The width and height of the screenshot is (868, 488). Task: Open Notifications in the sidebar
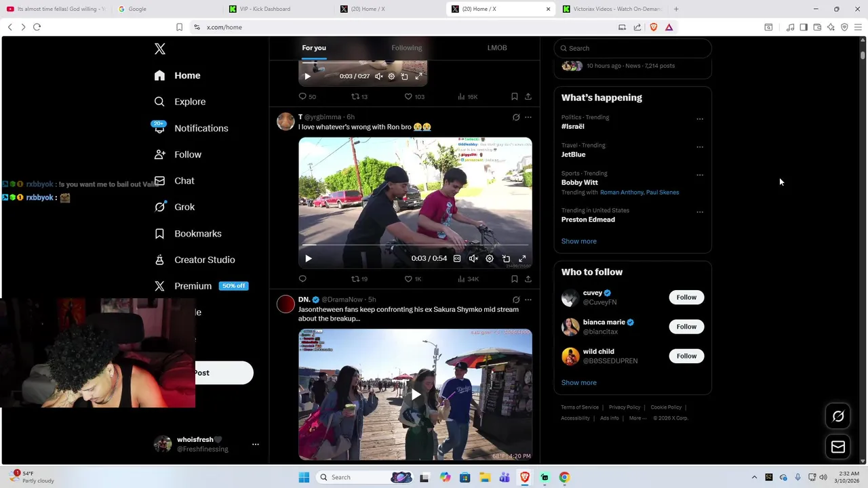191,128
